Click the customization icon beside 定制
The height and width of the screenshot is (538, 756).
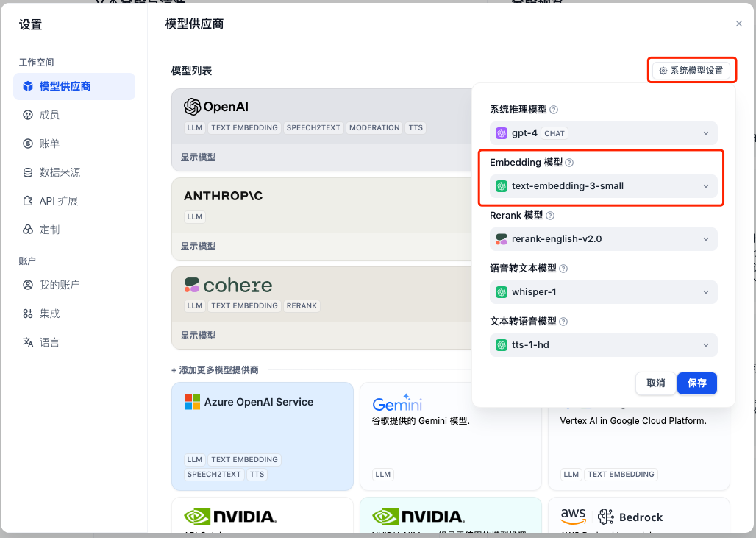28,230
